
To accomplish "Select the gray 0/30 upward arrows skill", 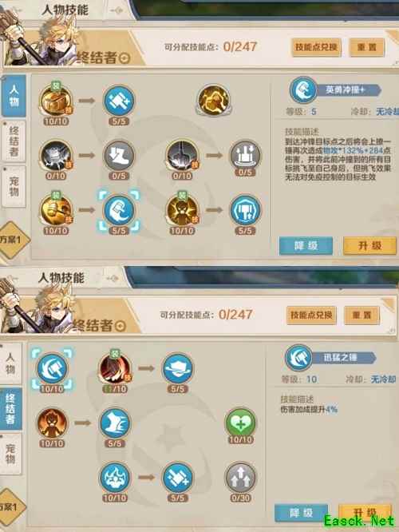I will (240, 478).
